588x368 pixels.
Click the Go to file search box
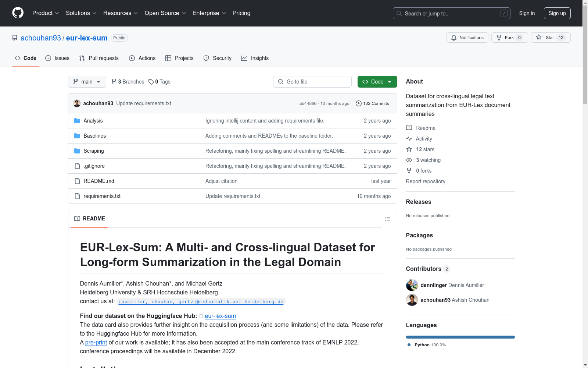[x=312, y=82]
